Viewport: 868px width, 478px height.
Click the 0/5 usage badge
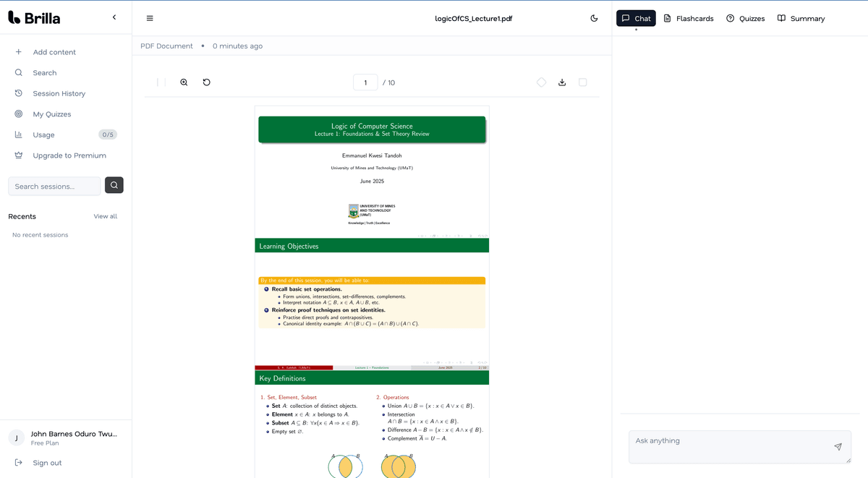[x=108, y=135]
